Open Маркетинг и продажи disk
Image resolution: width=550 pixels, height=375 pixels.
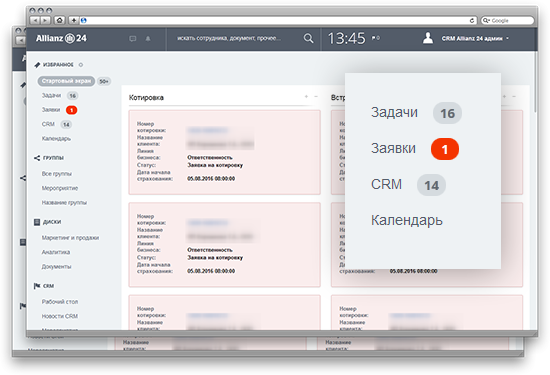[70, 238]
